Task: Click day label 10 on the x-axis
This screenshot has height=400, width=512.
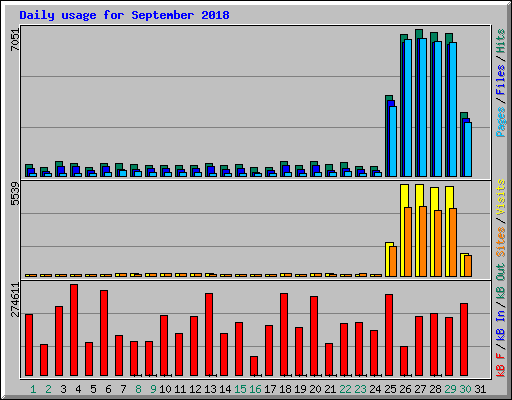Action: coord(165,389)
